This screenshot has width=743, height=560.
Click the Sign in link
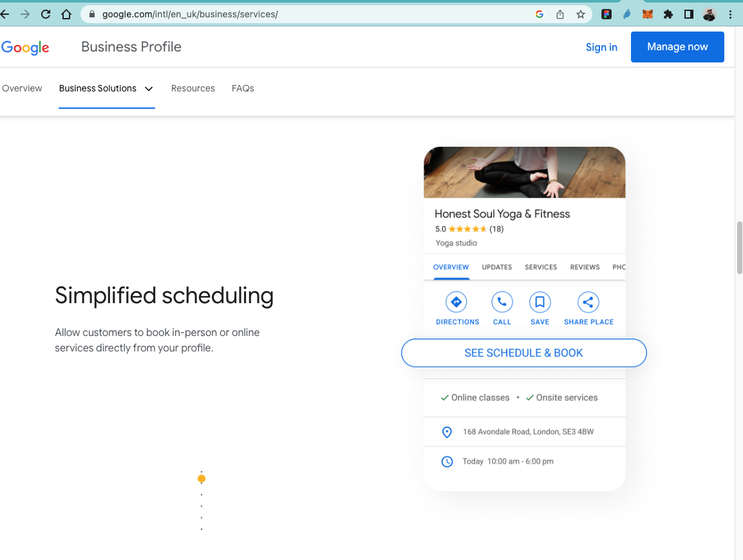click(x=601, y=47)
